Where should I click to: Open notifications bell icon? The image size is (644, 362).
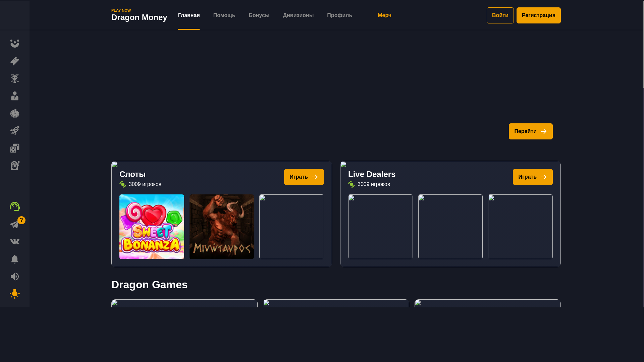(x=15, y=259)
